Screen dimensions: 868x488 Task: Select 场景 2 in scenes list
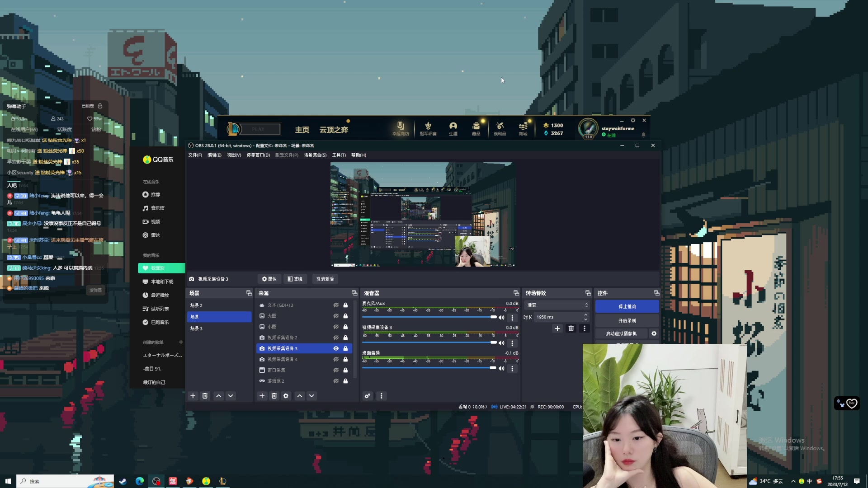click(219, 305)
